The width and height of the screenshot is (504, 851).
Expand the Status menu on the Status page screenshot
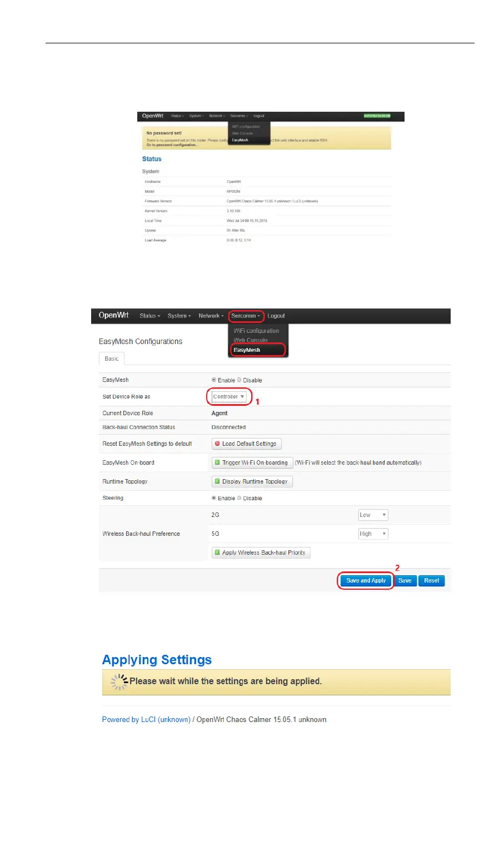click(x=177, y=116)
